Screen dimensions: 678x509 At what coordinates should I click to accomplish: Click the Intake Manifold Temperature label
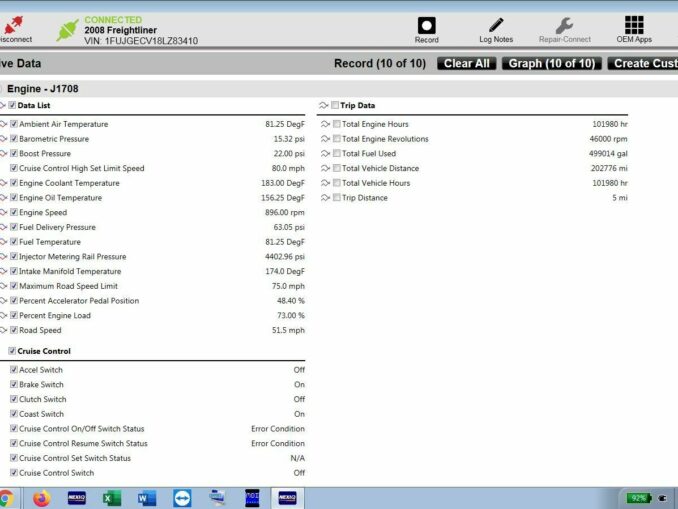pos(70,271)
